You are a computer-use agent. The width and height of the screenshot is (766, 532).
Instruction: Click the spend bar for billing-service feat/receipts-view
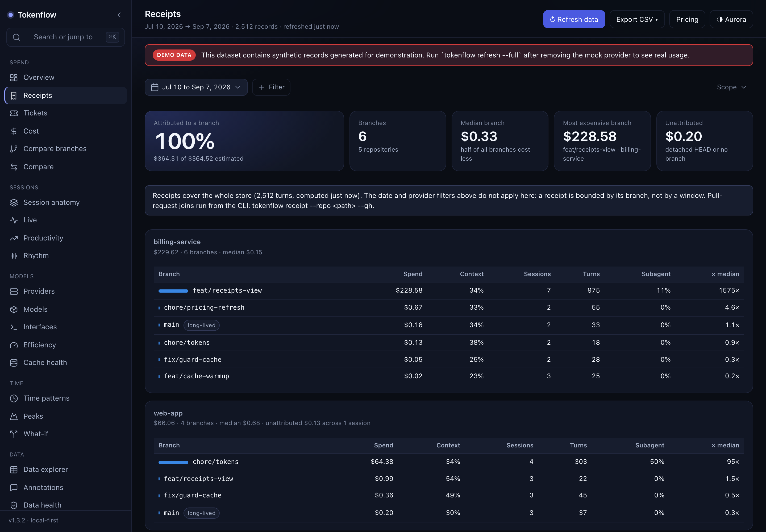[x=173, y=291]
